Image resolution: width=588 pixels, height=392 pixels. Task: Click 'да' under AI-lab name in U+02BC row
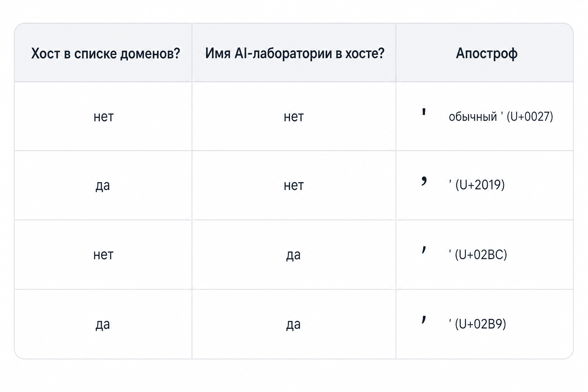click(293, 255)
